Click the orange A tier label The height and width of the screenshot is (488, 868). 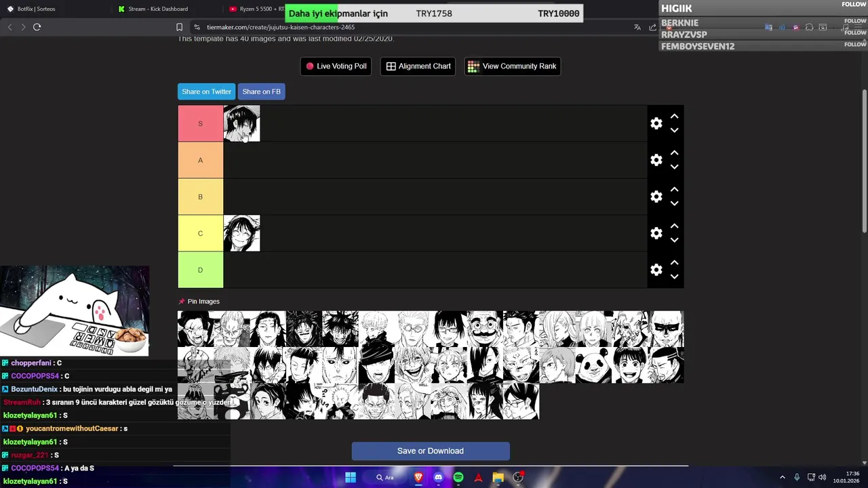[200, 160]
